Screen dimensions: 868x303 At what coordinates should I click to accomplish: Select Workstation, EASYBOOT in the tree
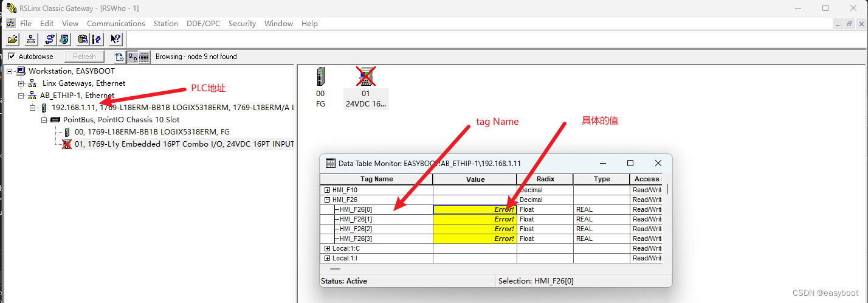click(72, 71)
